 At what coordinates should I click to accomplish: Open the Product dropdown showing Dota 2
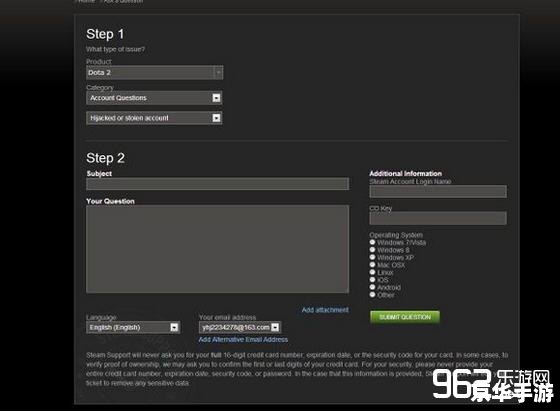155,72
